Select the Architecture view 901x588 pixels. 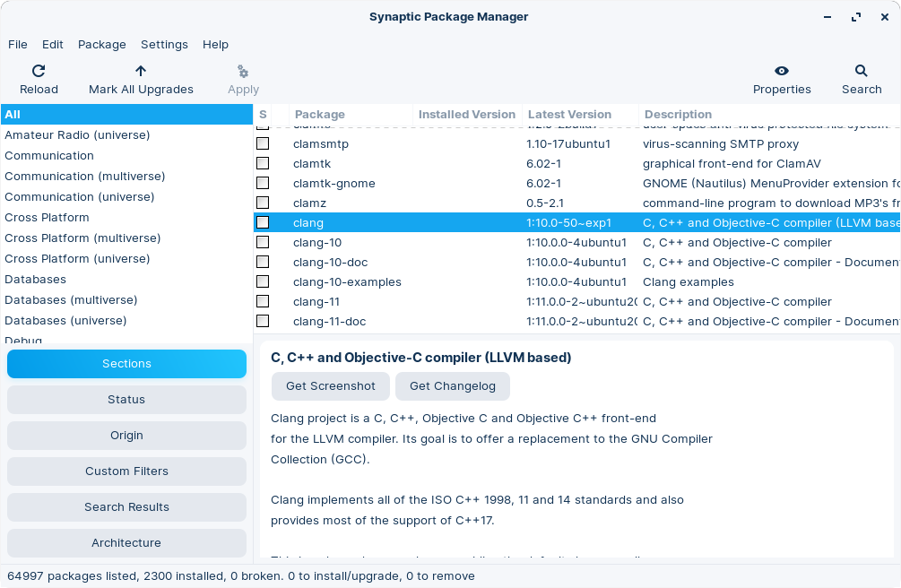(x=126, y=542)
